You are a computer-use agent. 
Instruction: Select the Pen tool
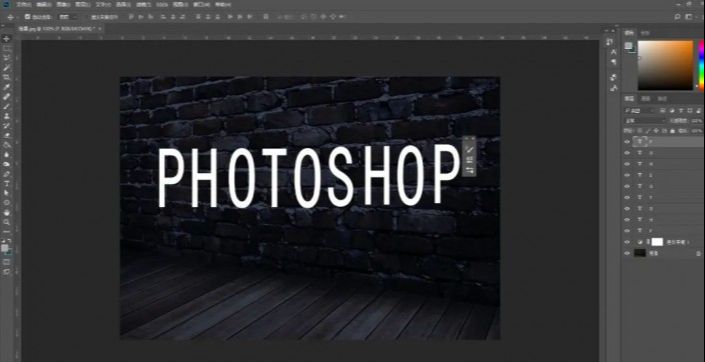click(x=6, y=174)
